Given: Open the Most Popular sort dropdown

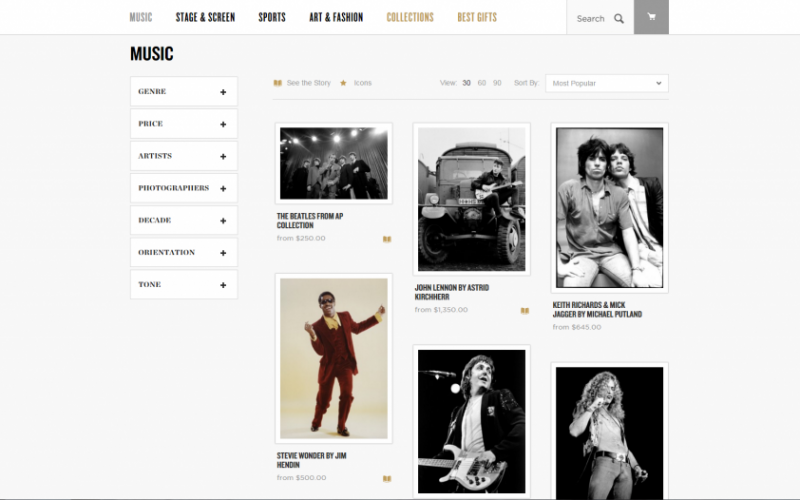Looking at the screenshot, I should 607,83.
